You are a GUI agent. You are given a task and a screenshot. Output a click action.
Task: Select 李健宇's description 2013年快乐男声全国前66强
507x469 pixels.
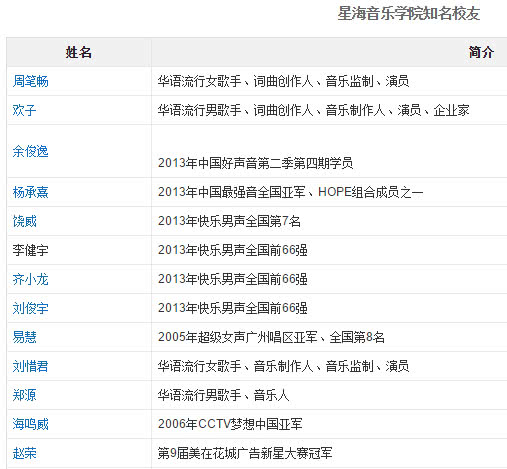click(233, 250)
